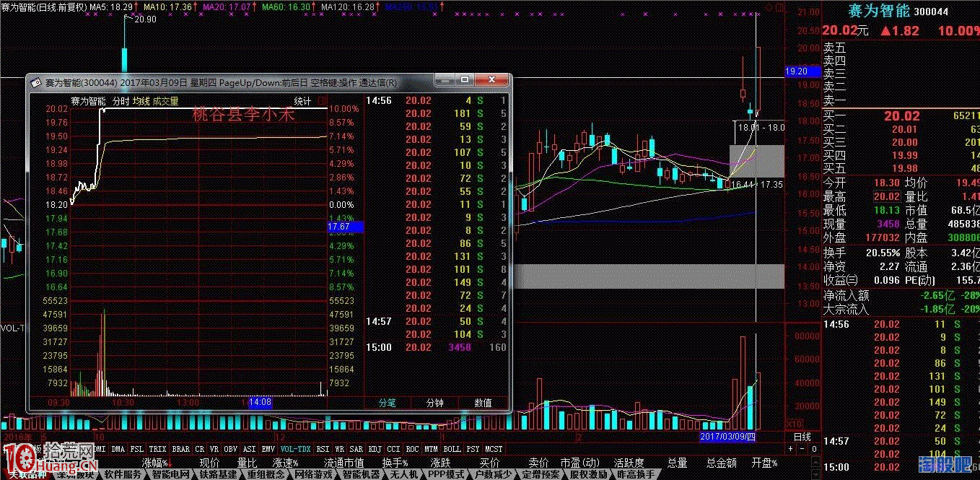Image resolution: width=980 pixels, height=480 pixels.
Task: Click stock code 300044 in side panel
Action: [931, 12]
